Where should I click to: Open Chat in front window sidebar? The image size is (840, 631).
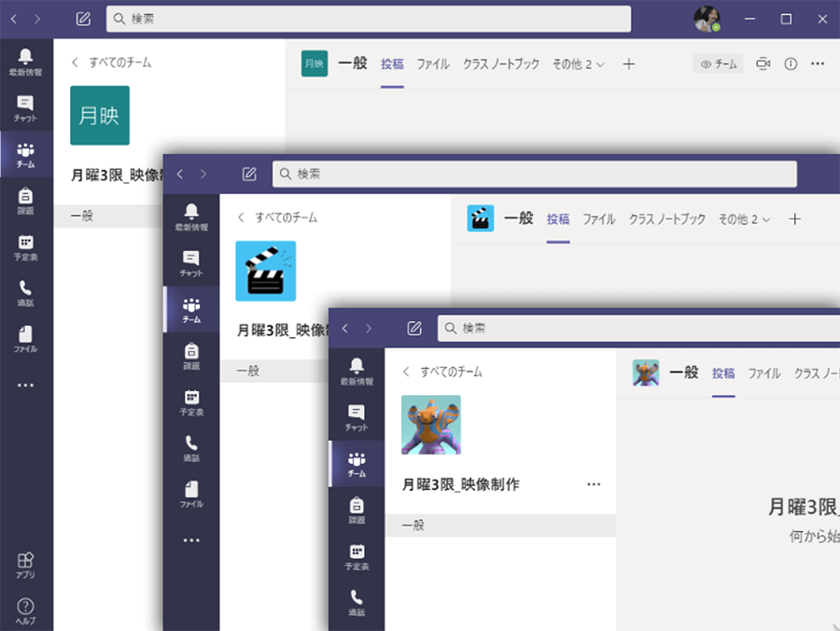pos(357,417)
